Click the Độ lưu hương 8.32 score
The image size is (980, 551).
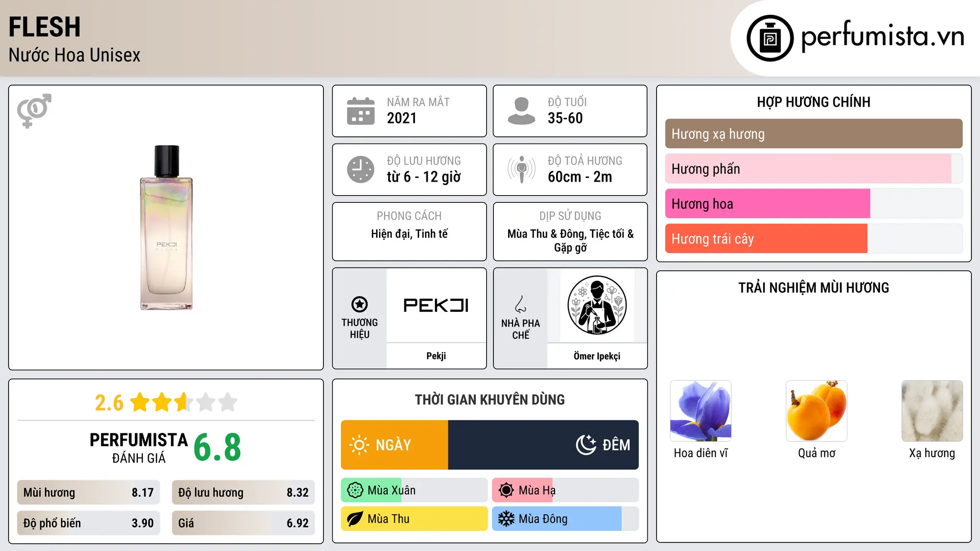click(x=243, y=493)
